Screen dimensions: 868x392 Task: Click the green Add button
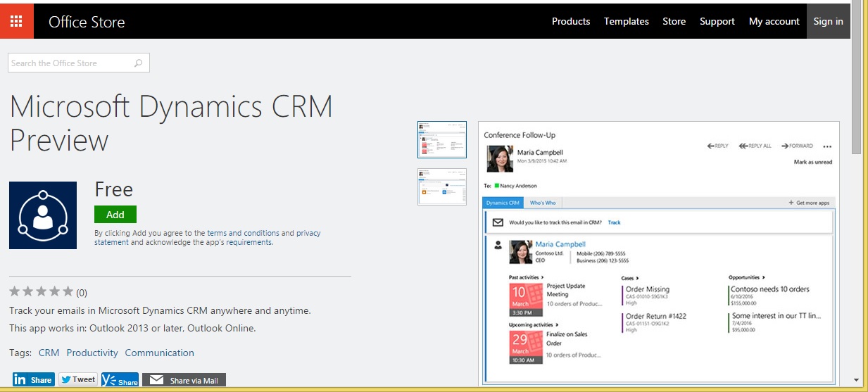pyautogui.click(x=115, y=215)
